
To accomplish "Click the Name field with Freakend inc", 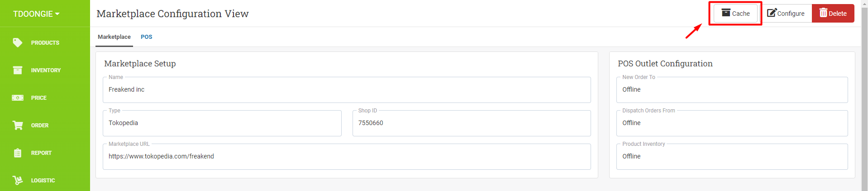I will coord(347,90).
